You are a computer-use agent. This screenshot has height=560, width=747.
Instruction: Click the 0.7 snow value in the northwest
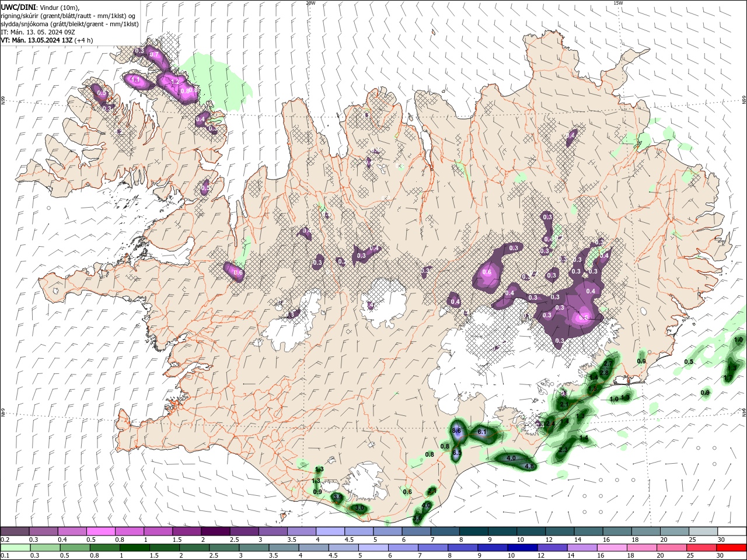pyautogui.click(x=154, y=54)
